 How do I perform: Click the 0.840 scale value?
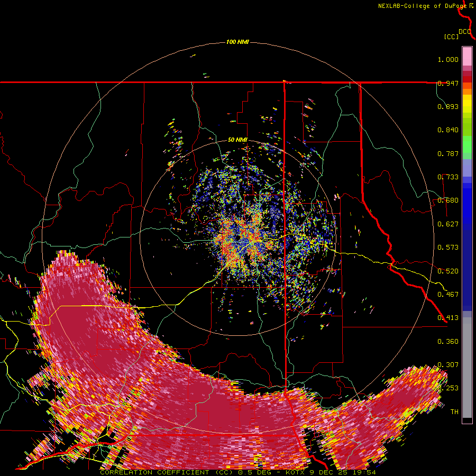(448, 130)
